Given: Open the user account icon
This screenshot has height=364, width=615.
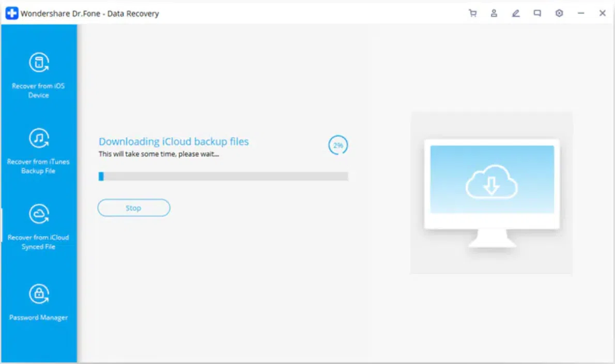Looking at the screenshot, I should [x=494, y=13].
